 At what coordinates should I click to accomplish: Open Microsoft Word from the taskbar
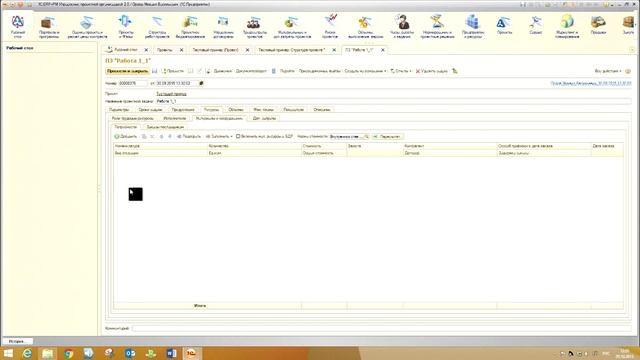coord(171,353)
